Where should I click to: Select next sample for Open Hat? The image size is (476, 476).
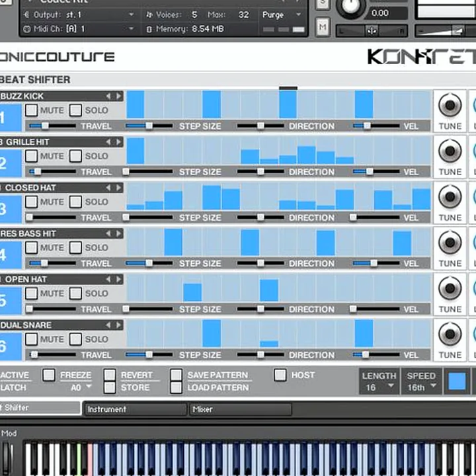(118, 279)
